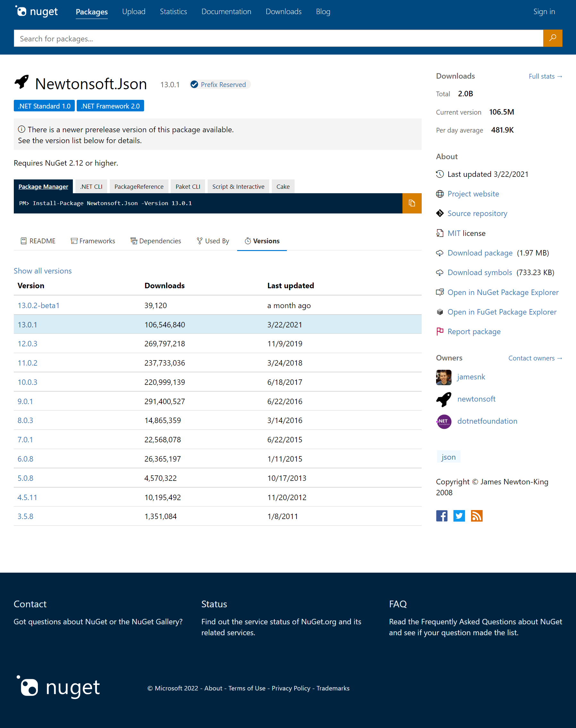
Task: Click the footer NuGet logo
Action: [58, 687]
